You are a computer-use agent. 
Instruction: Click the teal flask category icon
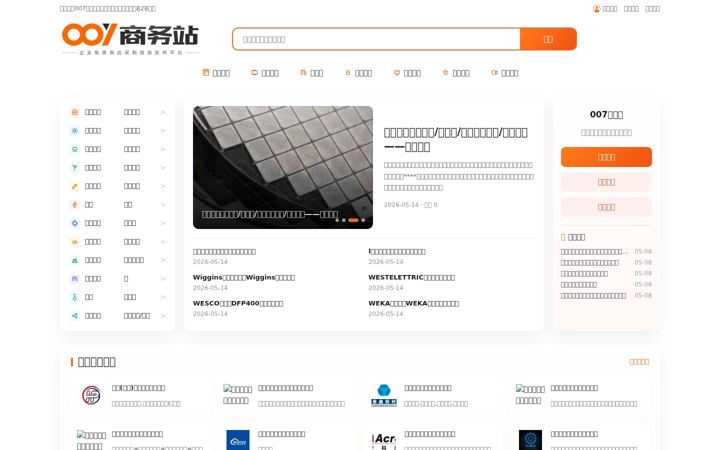point(75,297)
